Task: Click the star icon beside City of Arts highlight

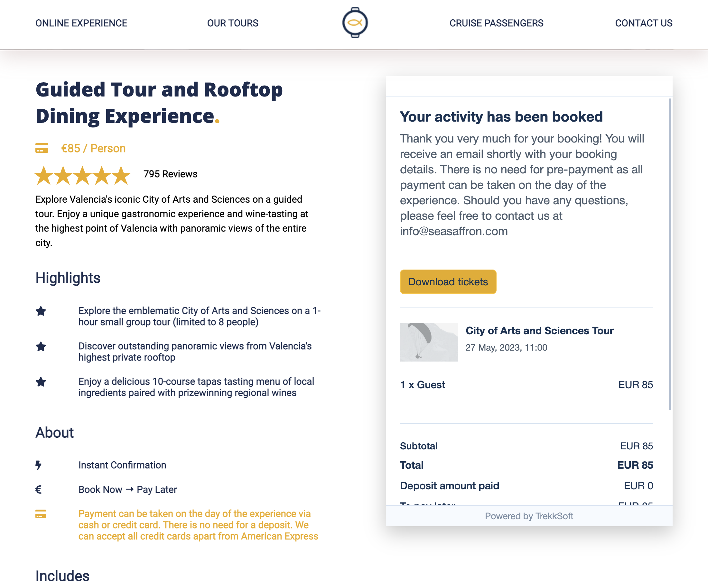Action: coord(41,311)
